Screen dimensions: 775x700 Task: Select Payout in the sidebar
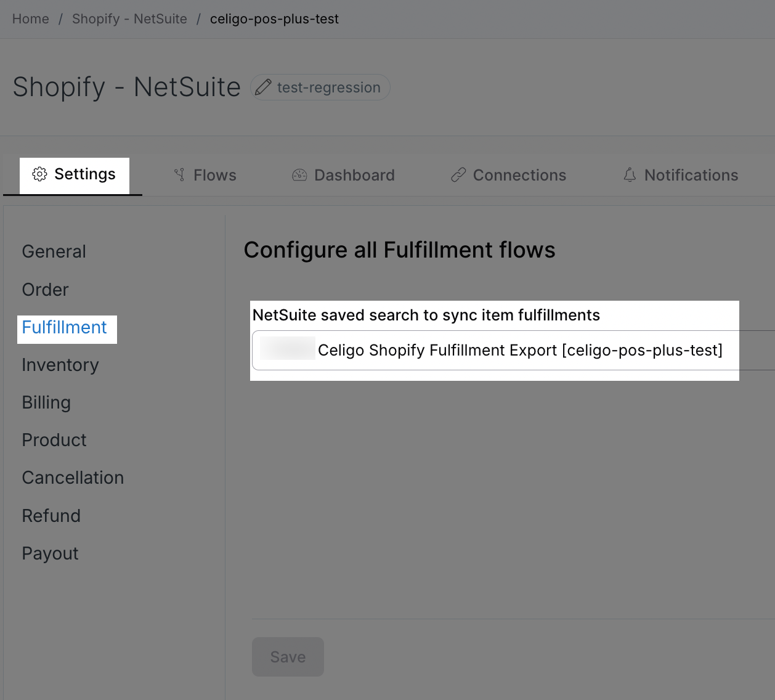(51, 553)
